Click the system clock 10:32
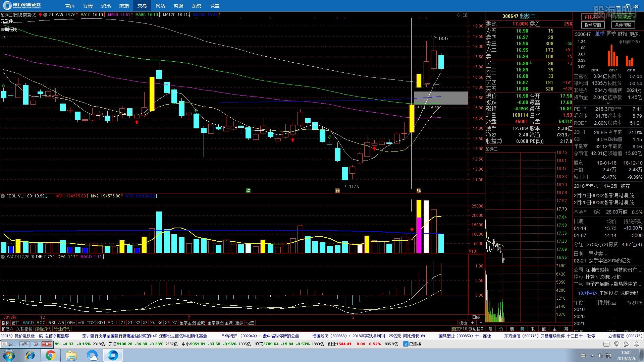 point(626,353)
